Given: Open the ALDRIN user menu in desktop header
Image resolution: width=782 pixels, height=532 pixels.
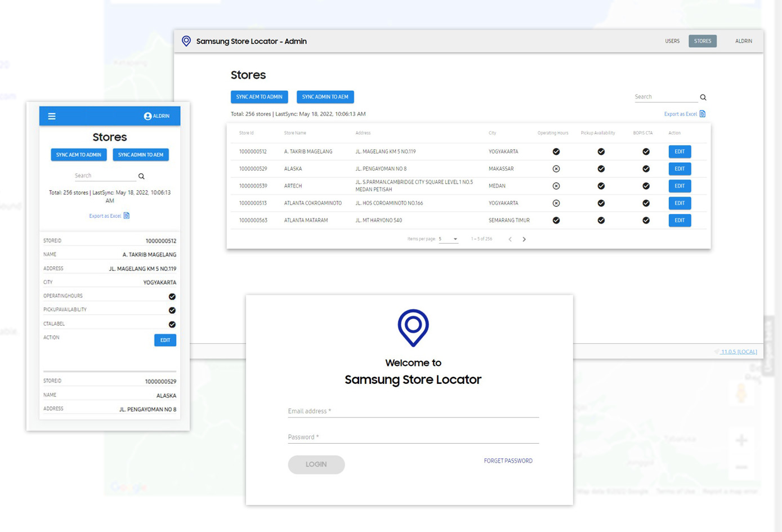Looking at the screenshot, I should pos(743,41).
